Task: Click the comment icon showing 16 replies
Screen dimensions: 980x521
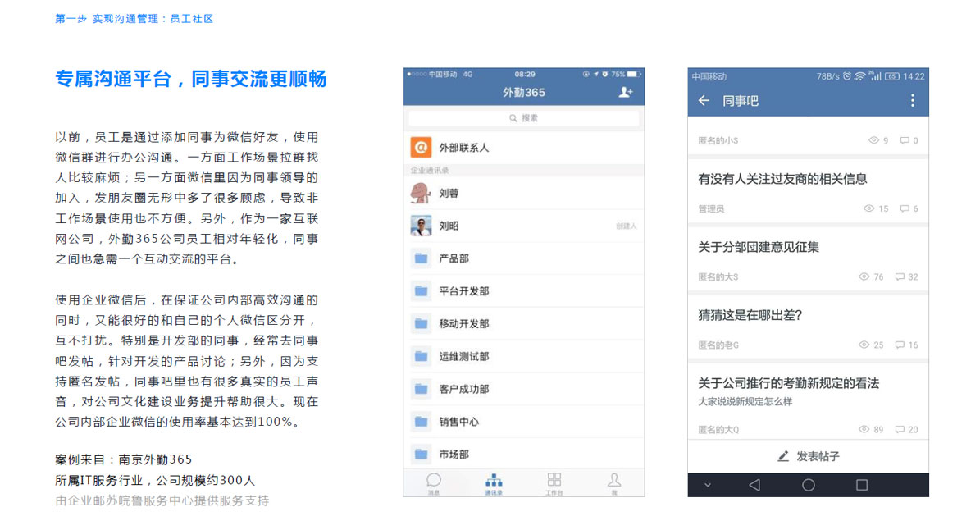Action: tap(900, 345)
